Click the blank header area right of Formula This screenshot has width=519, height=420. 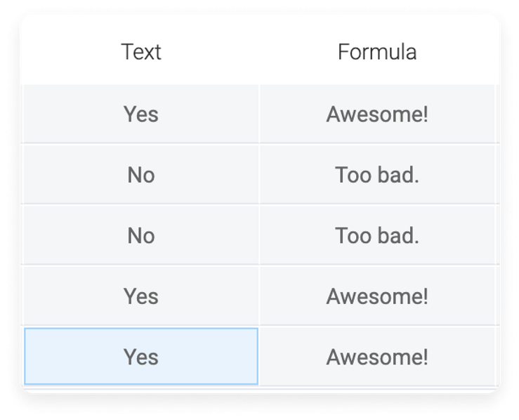coord(456,52)
